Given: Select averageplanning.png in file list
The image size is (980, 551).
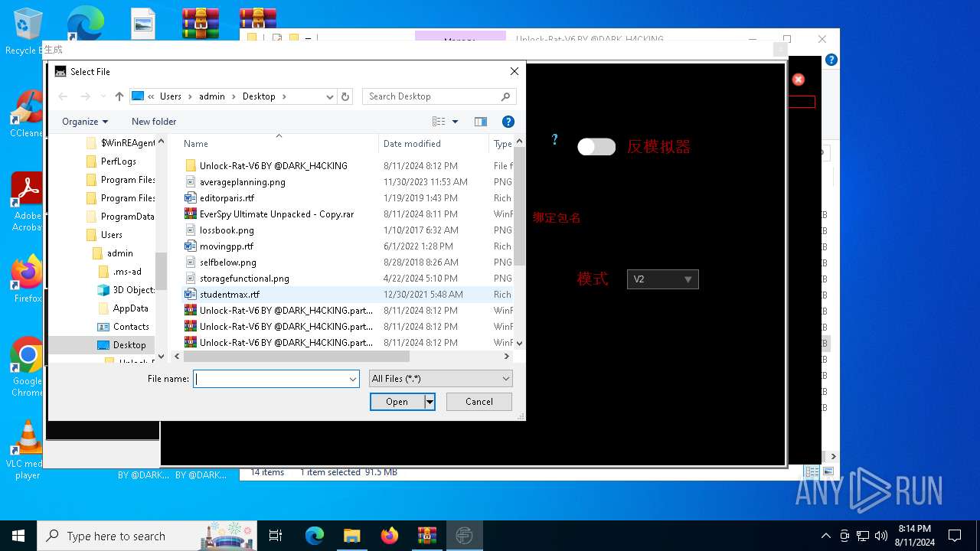Looking at the screenshot, I should point(242,182).
